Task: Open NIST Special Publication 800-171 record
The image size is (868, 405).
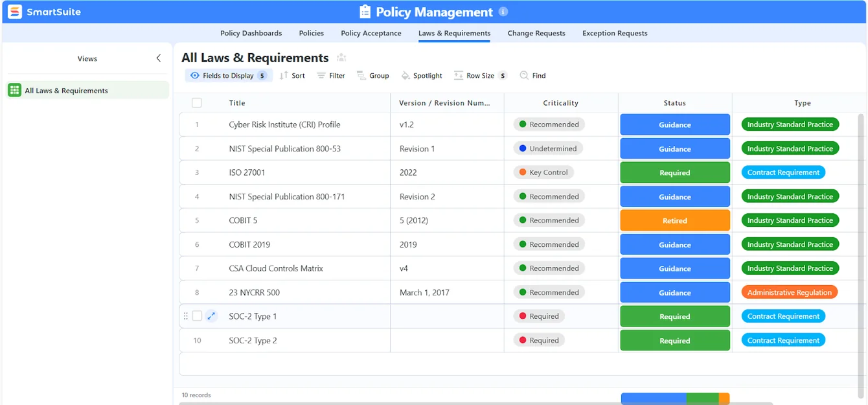Action: pyautogui.click(x=287, y=196)
